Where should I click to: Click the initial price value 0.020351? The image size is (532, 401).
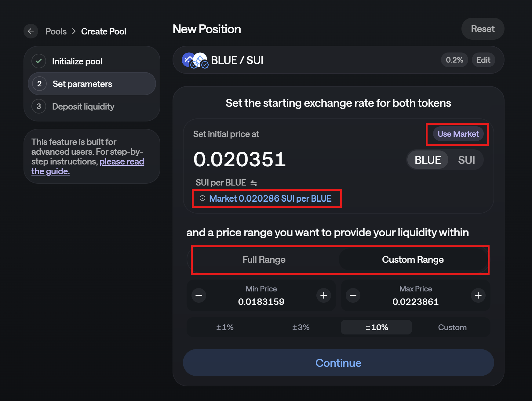tap(239, 159)
